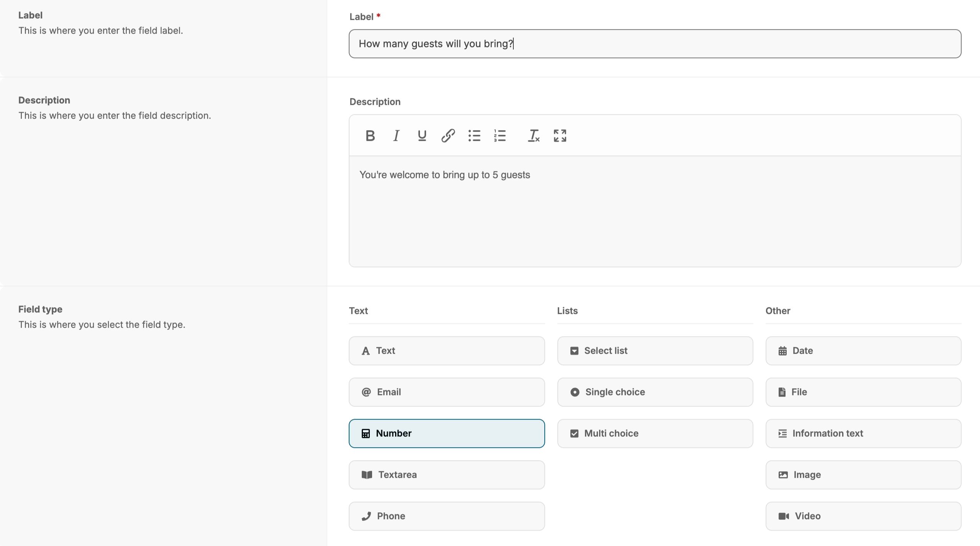Image resolution: width=980 pixels, height=546 pixels.
Task: Toggle bold formatting in description editor
Action: point(370,136)
